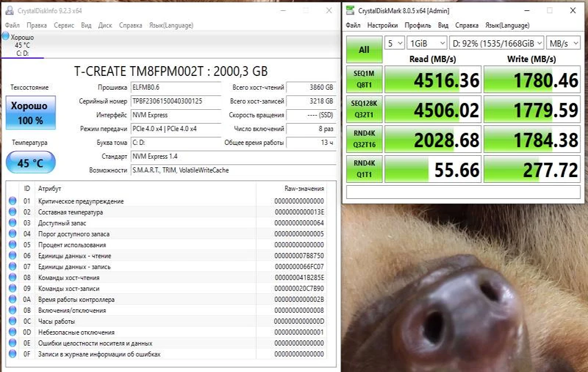Click the total host writes value 3218 GB
Viewport: 588px width, 372px height.
311,101
